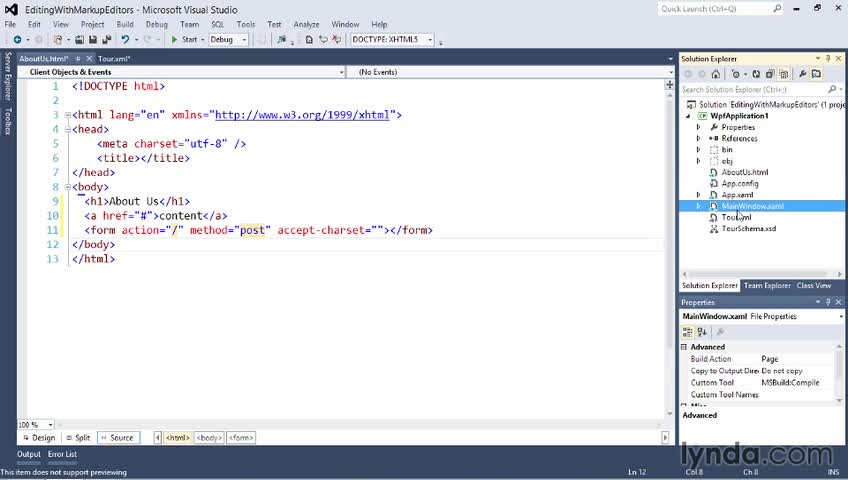The width and height of the screenshot is (848, 480).
Task: Switch to Split view
Action: pyautogui.click(x=78, y=438)
